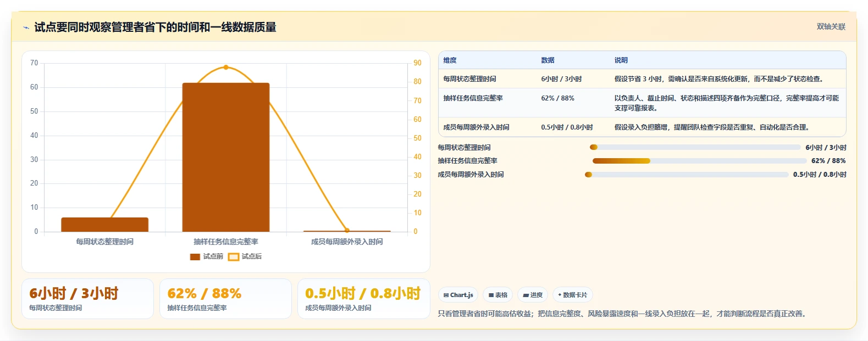Click the x-axis label 成员每周额外录入时间

click(347, 242)
